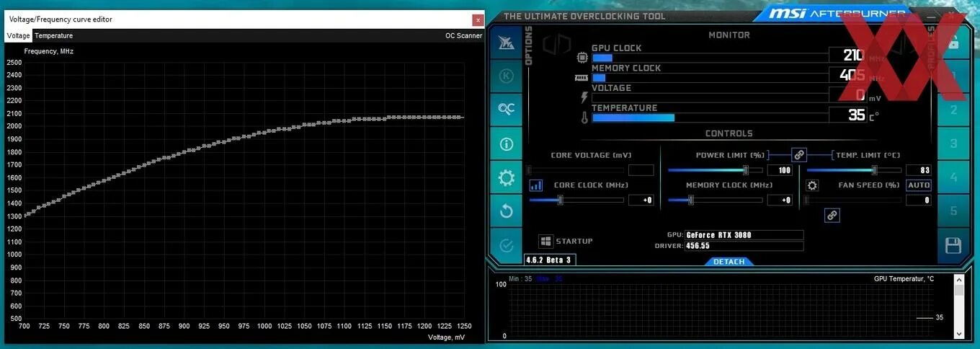Start the OC Scanner from sidebar
Viewport: 980px width, 349px height.
[506, 110]
